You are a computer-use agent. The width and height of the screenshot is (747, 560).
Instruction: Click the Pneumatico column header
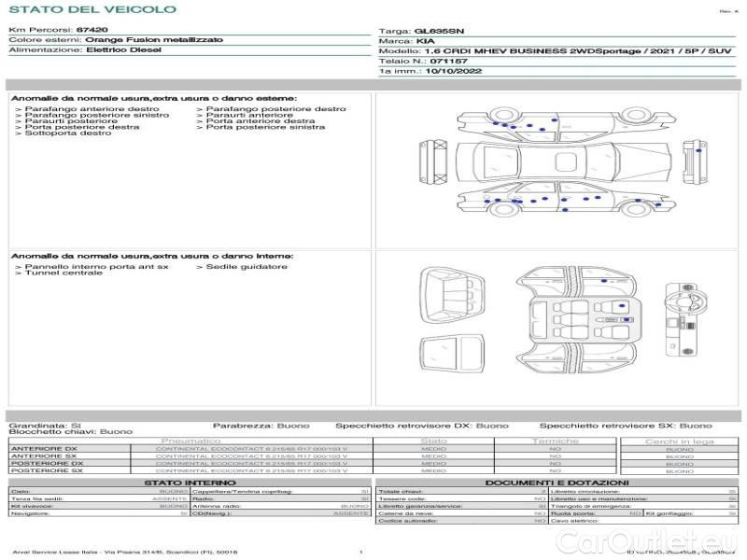pos(190,441)
